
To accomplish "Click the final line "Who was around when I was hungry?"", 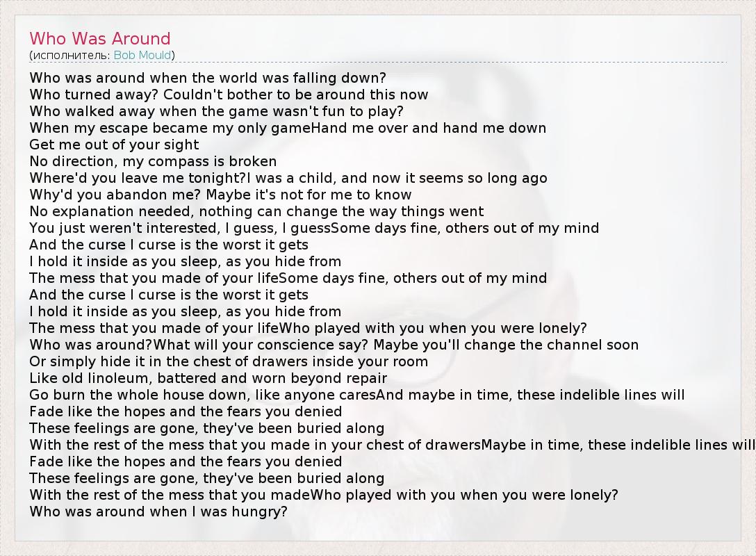I will click(x=158, y=512).
